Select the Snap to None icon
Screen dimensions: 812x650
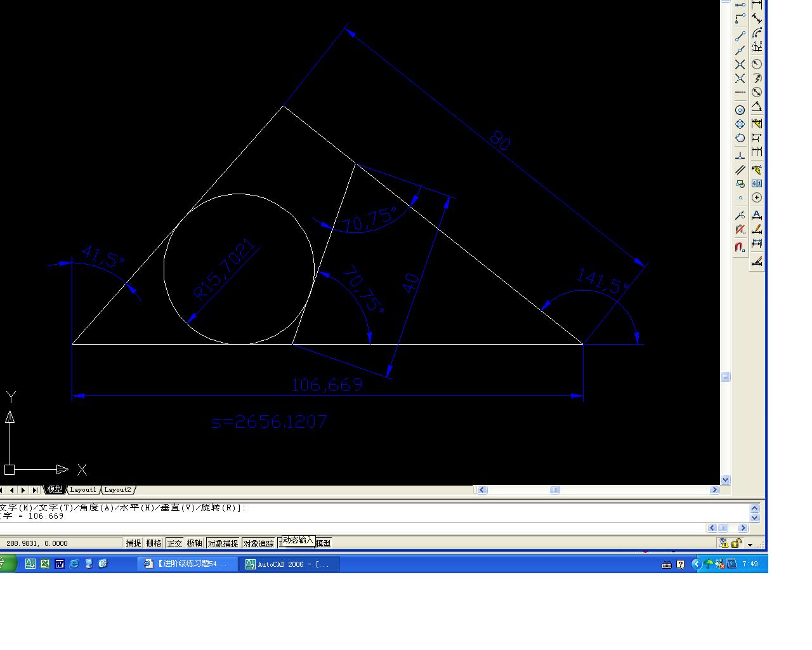(x=740, y=229)
